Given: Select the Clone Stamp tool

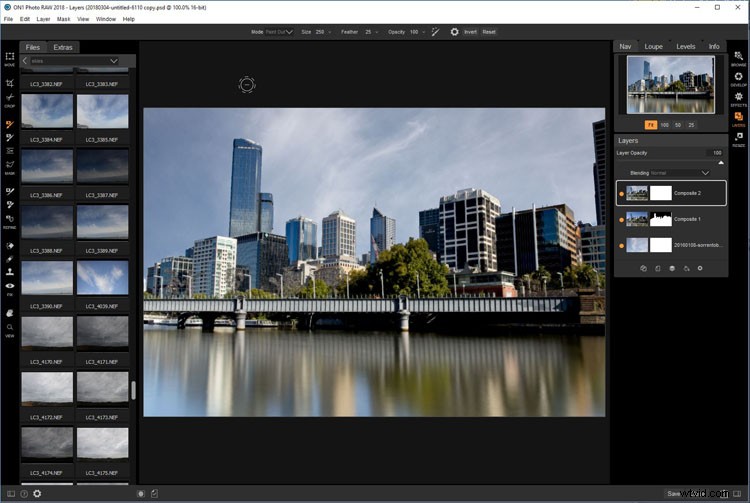Looking at the screenshot, I should 10,272.
